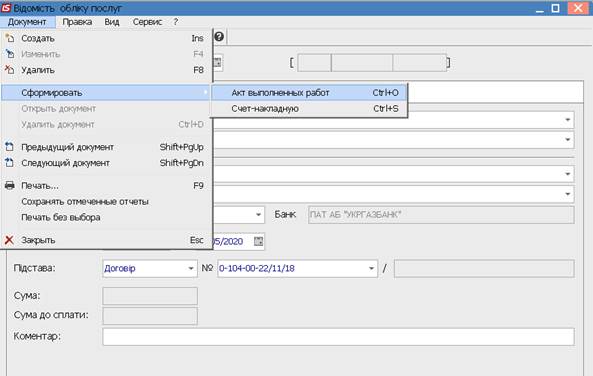Click the Коментар text field
Viewport: 593px width, 376px height.
[x=338, y=336]
